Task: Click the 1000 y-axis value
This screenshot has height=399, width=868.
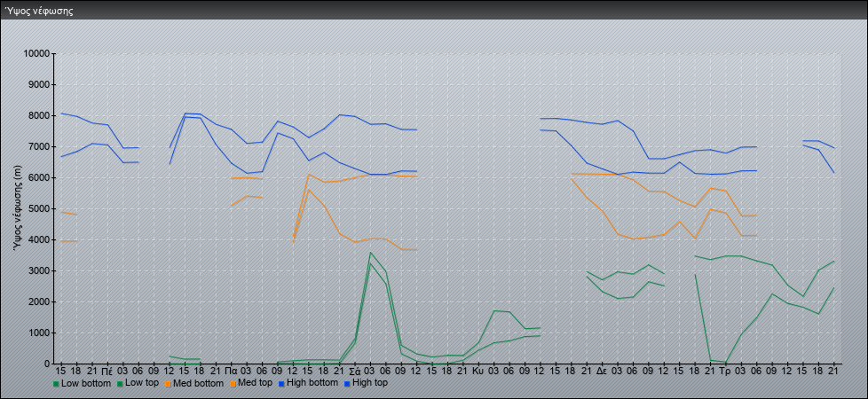Action: click(x=39, y=332)
